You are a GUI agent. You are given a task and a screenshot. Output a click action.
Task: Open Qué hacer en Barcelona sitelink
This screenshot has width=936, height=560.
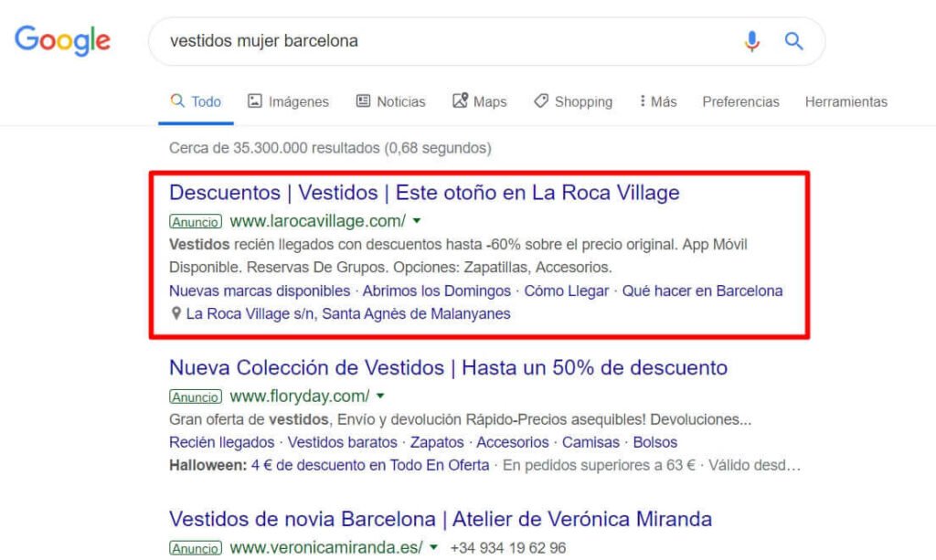tap(703, 291)
